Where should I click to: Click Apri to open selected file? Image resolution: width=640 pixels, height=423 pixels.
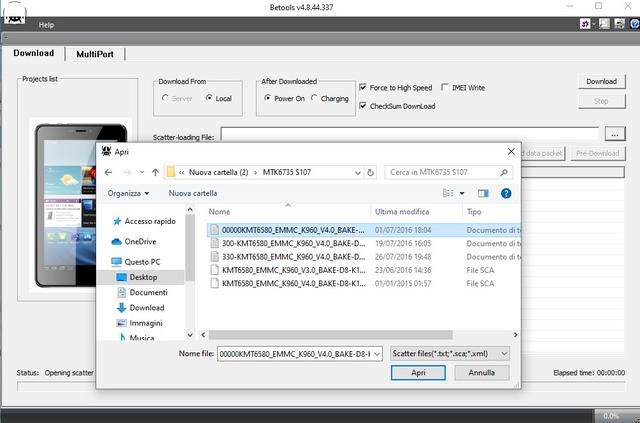tap(418, 372)
